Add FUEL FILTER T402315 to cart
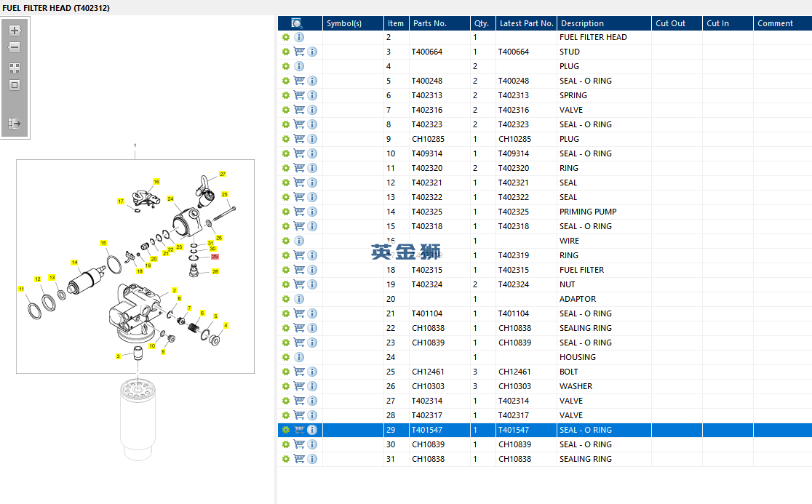 click(x=299, y=270)
